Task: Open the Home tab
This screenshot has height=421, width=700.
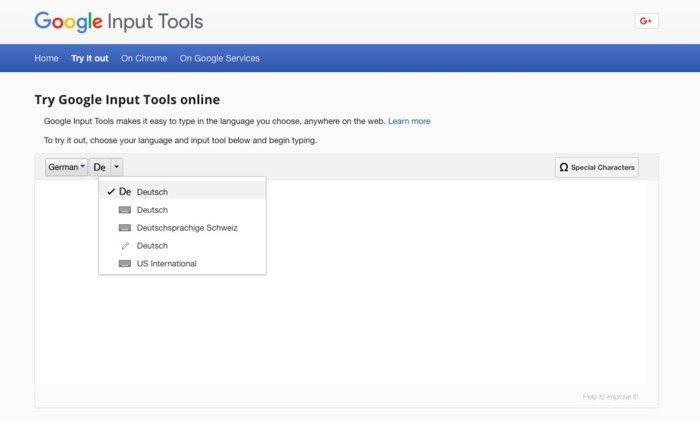Action: [46, 58]
